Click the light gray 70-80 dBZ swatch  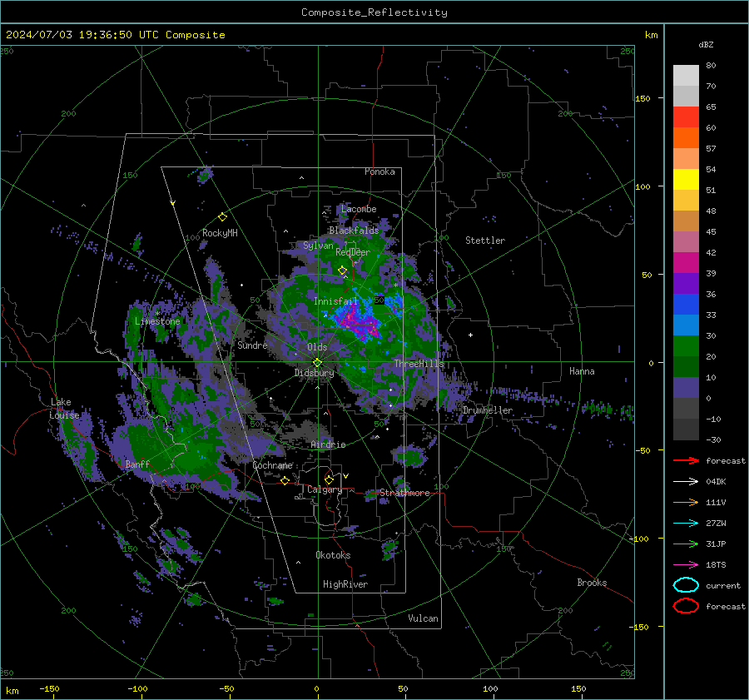tap(686, 76)
